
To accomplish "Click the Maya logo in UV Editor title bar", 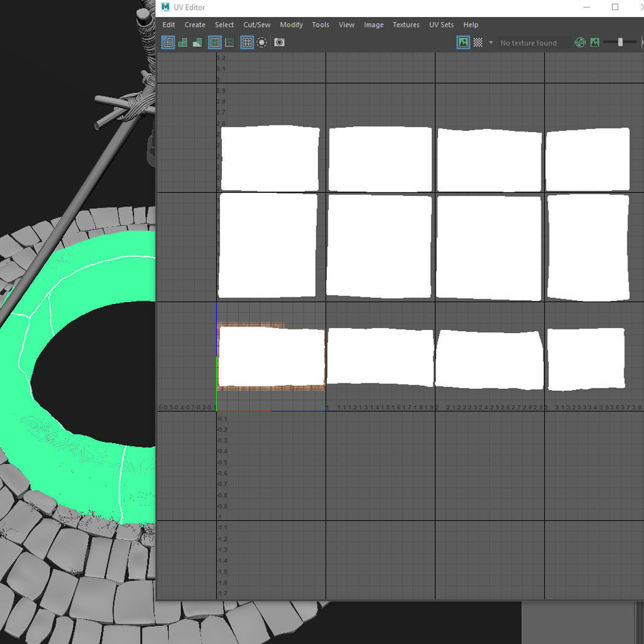I will coord(165,7).
